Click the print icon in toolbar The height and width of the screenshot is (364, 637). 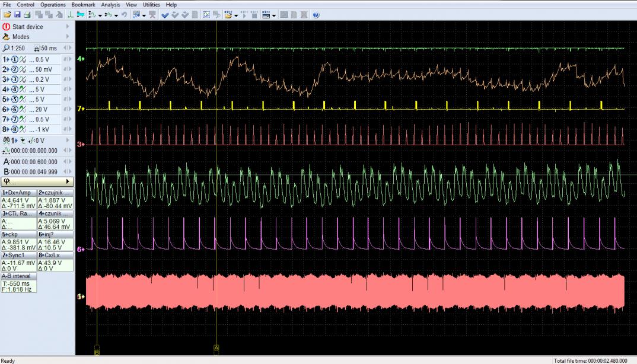(27, 15)
